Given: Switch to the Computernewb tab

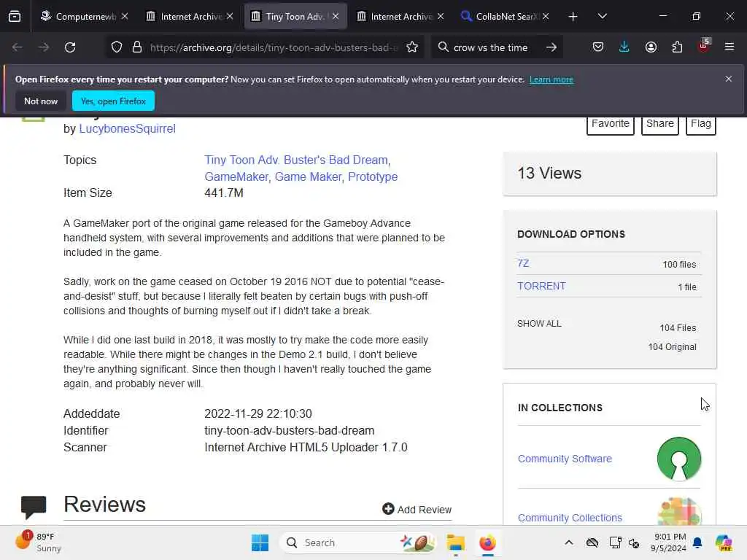Looking at the screenshot, I should pos(85,16).
